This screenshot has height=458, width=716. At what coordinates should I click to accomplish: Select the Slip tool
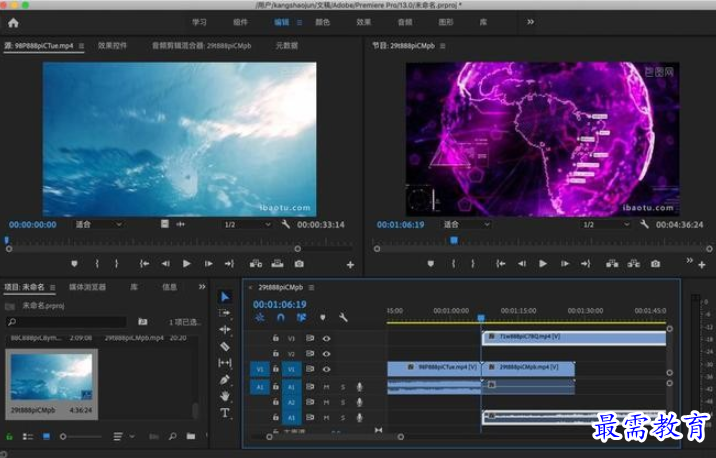[x=225, y=363]
